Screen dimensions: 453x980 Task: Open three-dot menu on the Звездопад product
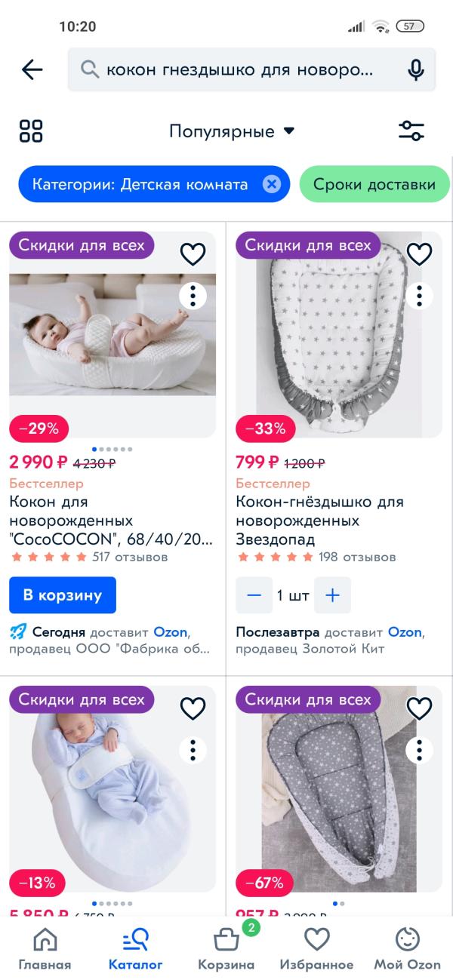(x=419, y=295)
